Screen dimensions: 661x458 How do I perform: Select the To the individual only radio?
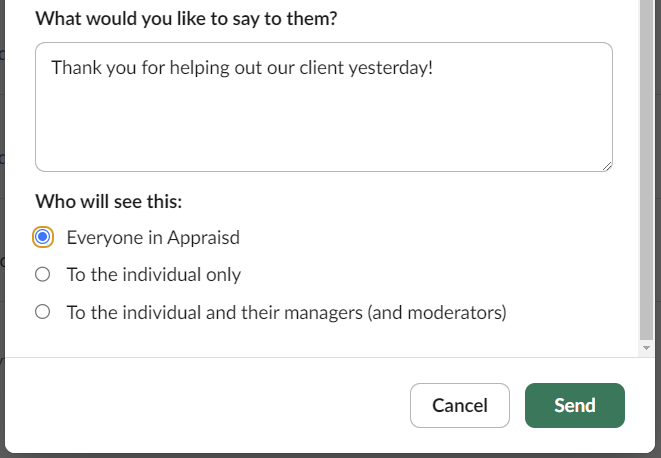[43, 275]
